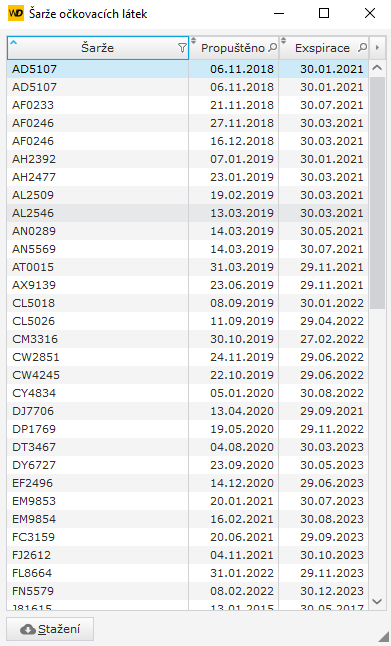Click the ascending sort caret in Šarže header

13,42
